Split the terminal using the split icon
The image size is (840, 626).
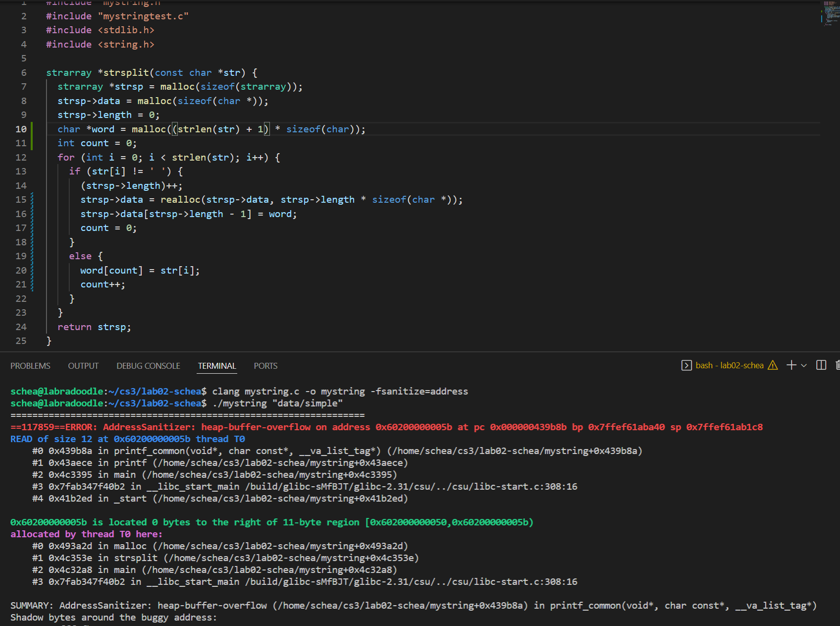[821, 365]
